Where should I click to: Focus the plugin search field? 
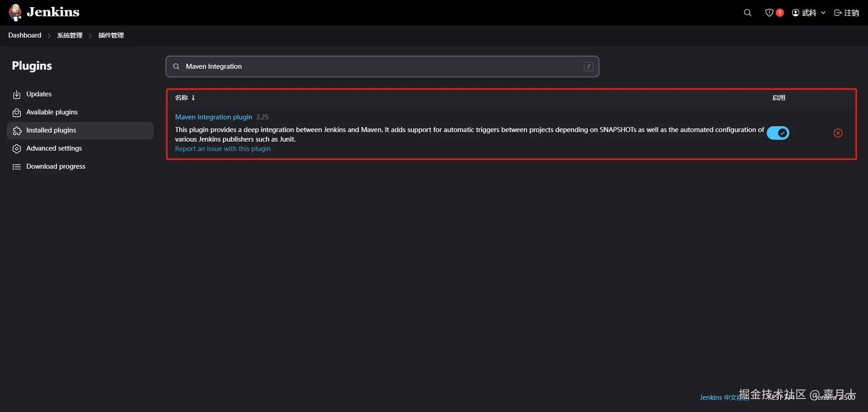click(x=382, y=66)
